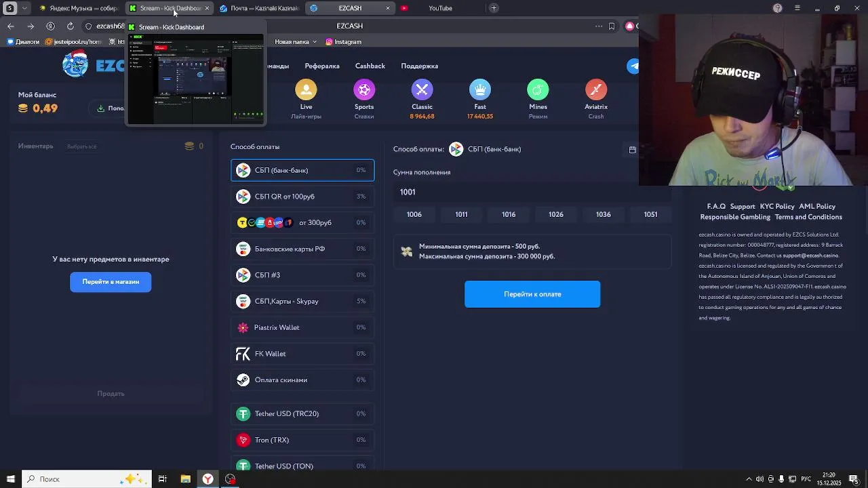Select Tron (TRX) payment method
Image resolution: width=868 pixels, height=488 pixels.
click(302, 440)
